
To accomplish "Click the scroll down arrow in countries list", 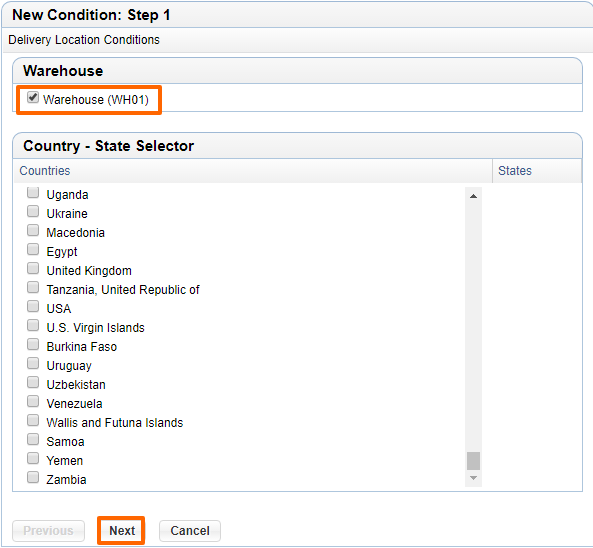I will (473, 478).
